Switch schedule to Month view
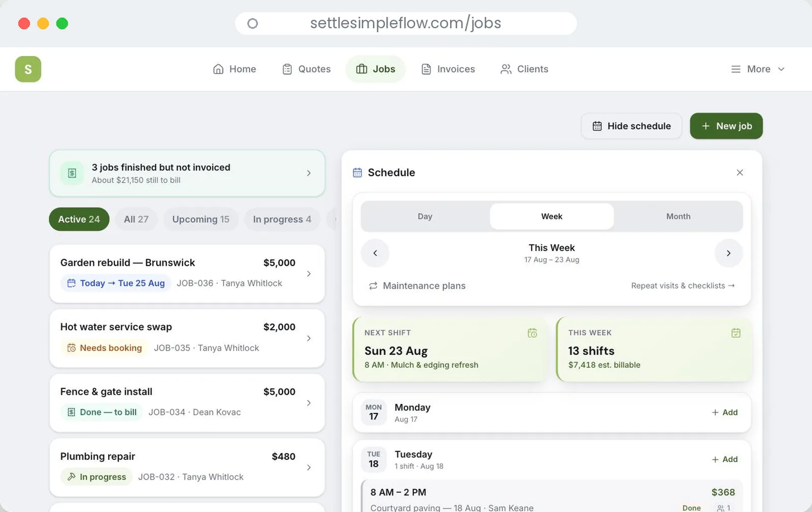Image resolution: width=812 pixels, height=512 pixels. [678, 216]
